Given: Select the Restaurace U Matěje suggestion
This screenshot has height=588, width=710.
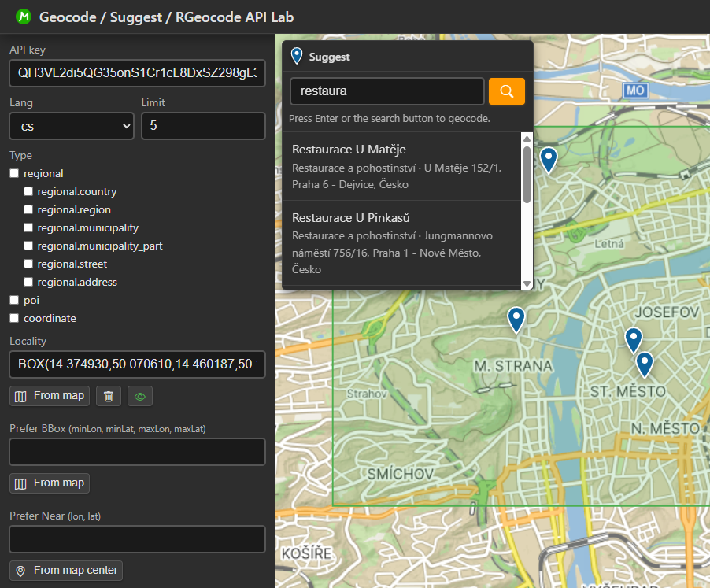Looking at the screenshot, I should click(x=401, y=166).
